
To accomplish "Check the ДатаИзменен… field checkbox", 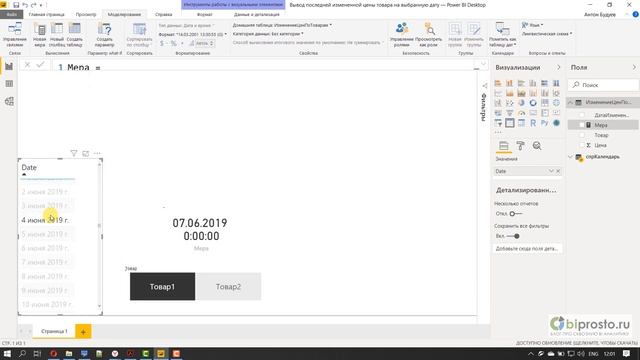I will (x=582, y=116).
